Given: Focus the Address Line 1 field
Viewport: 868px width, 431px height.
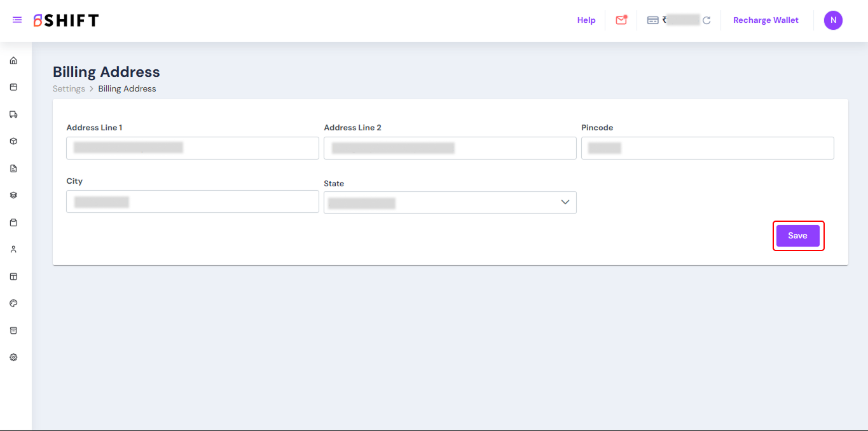Looking at the screenshot, I should 192,148.
